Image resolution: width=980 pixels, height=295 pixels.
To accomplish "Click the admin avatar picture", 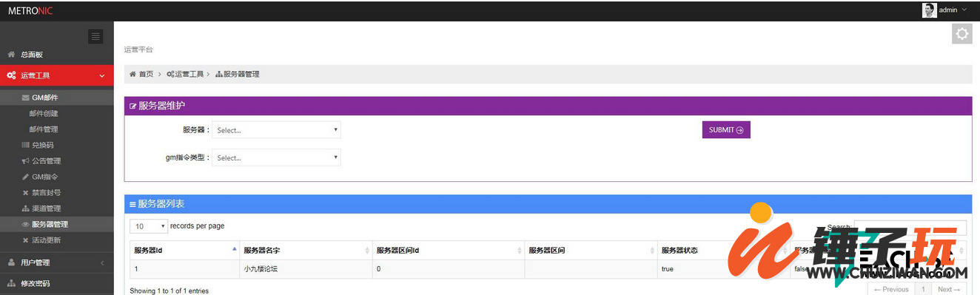I will coord(929,10).
